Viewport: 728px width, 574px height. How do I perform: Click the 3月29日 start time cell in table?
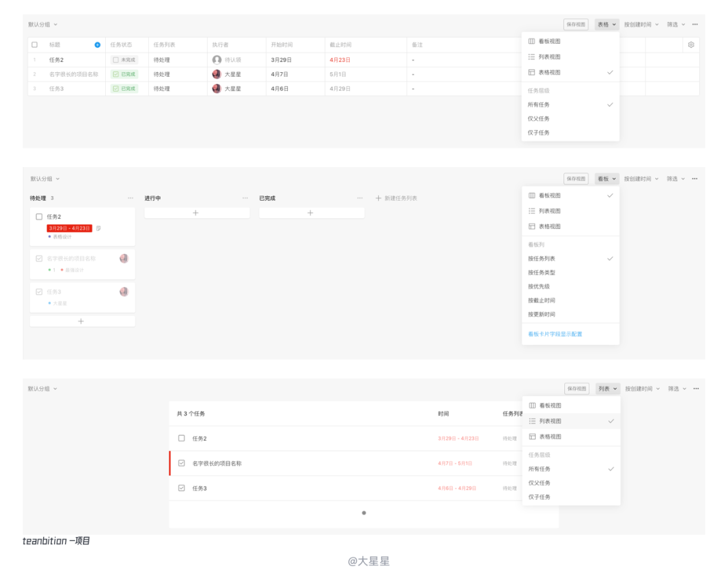(x=281, y=60)
